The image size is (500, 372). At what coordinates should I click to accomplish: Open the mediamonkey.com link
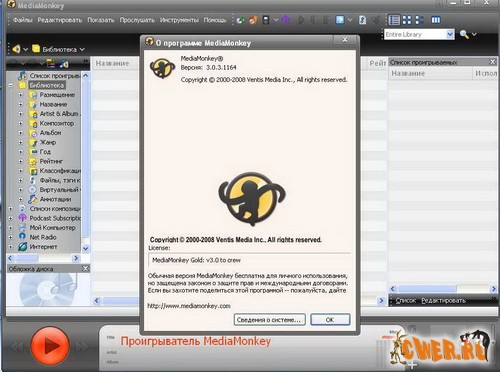[189, 306]
